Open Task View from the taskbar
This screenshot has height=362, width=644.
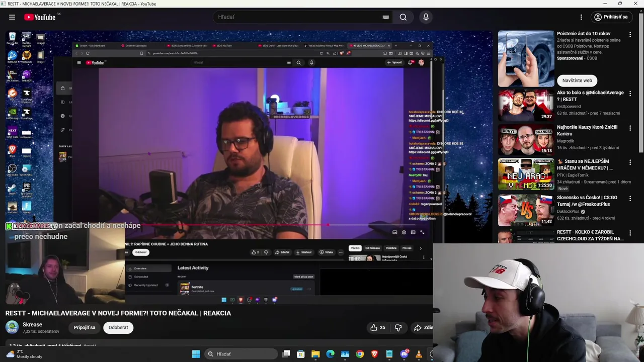[x=286, y=354]
